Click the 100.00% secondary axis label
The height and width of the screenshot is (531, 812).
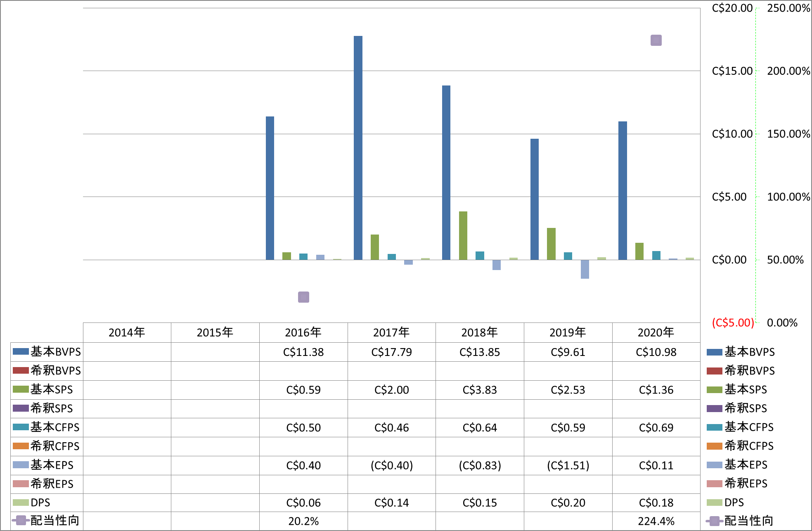(788, 197)
